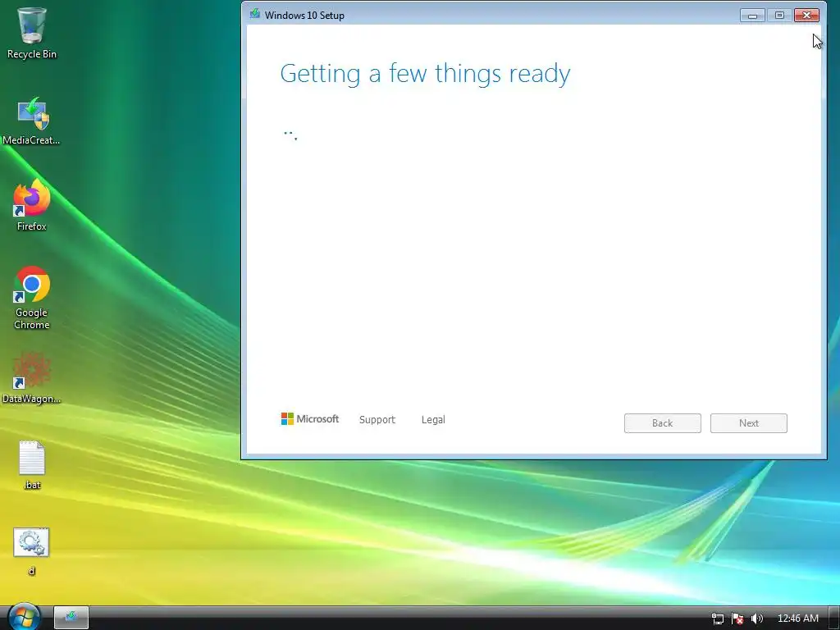Click the Microsoft logo in Setup
Screen dimensions: 840x630
[x=309, y=419]
